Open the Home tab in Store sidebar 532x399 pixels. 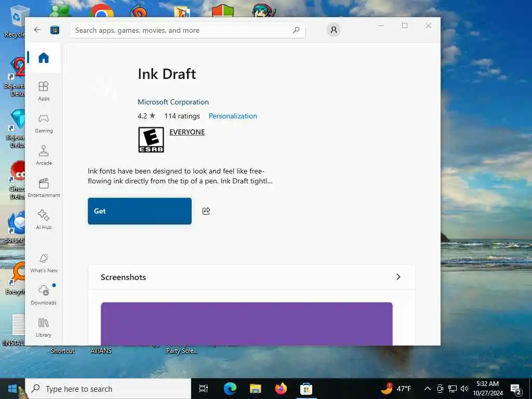(x=44, y=58)
